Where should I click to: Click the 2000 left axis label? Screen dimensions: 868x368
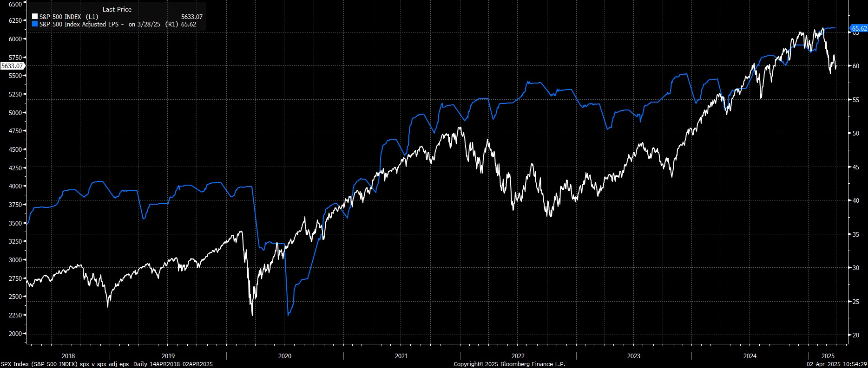(15, 334)
